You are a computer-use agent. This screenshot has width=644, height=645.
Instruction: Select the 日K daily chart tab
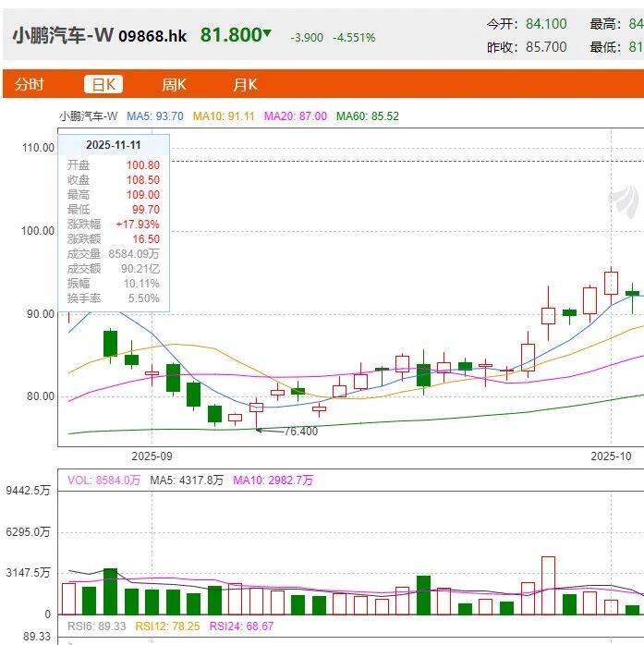click(x=103, y=84)
